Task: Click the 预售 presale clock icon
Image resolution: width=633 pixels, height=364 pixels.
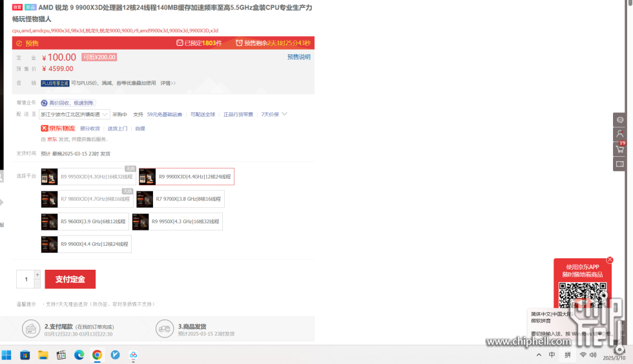Action: pyautogui.click(x=19, y=43)
